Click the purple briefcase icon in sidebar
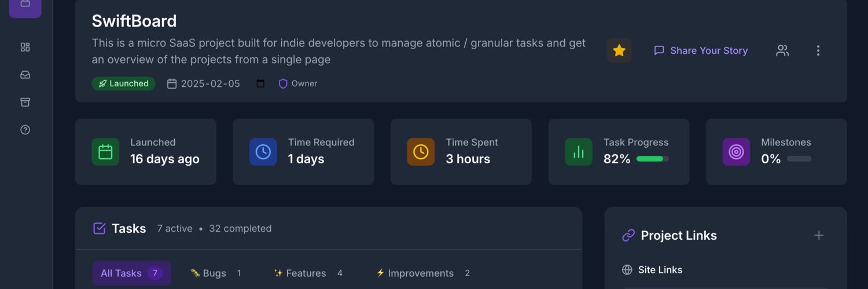This screenshot has height=289, width=868. point(25,5)
